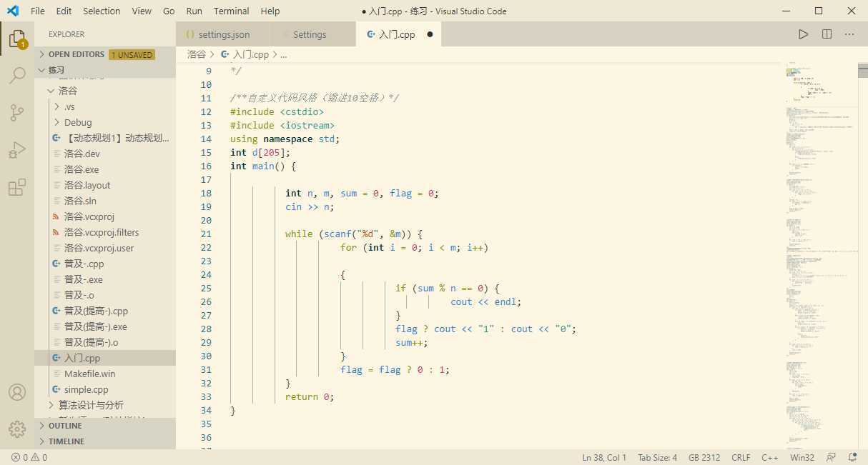Open file 普及(提高-).exe
The height and width of the screenshot is (465, 868).
(105, 326)
